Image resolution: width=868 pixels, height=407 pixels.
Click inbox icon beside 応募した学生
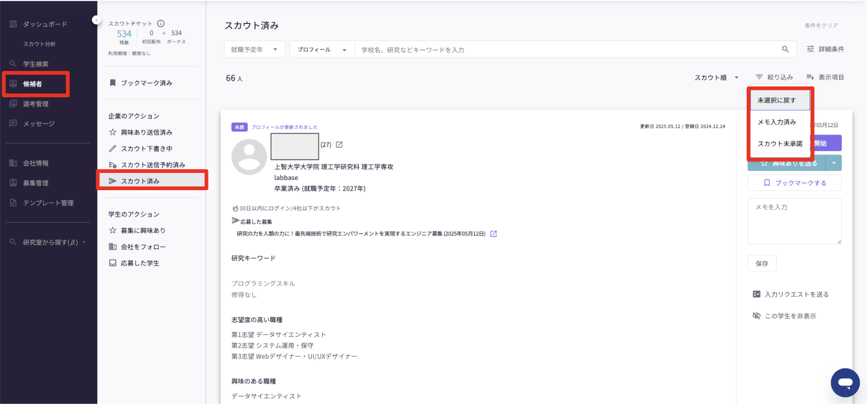[x=113, y=263]
